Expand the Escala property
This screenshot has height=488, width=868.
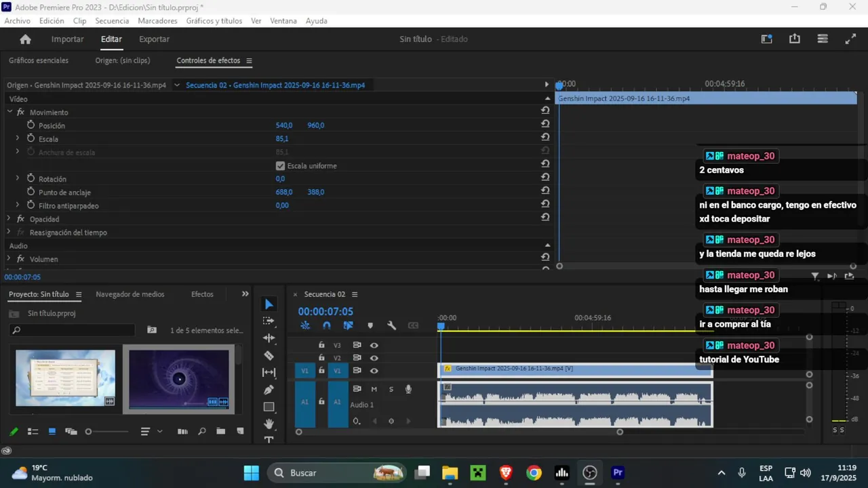coord(18,138)
